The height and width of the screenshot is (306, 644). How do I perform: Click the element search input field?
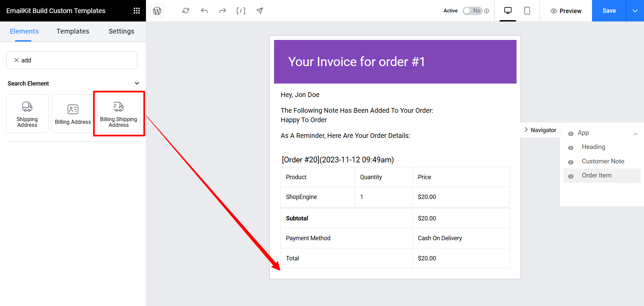pos(77,60)
